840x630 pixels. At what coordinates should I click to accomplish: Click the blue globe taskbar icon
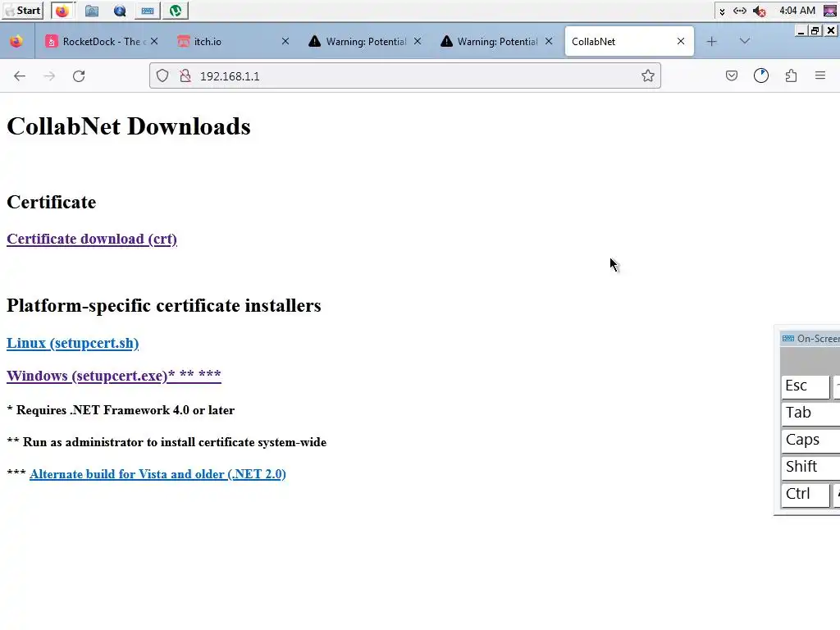tap(120, 11)
